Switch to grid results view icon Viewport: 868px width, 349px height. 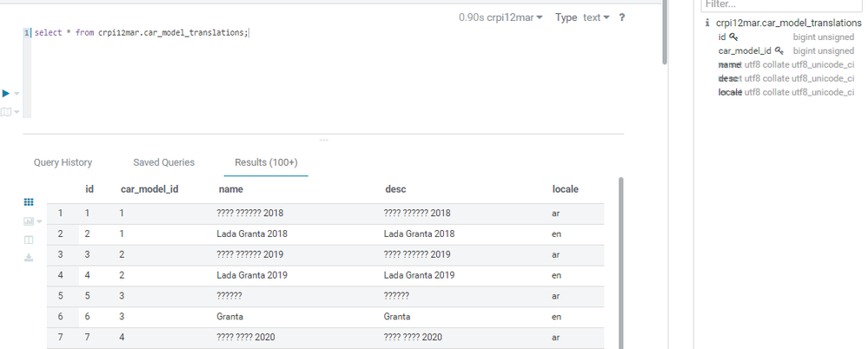coord(29,202)
